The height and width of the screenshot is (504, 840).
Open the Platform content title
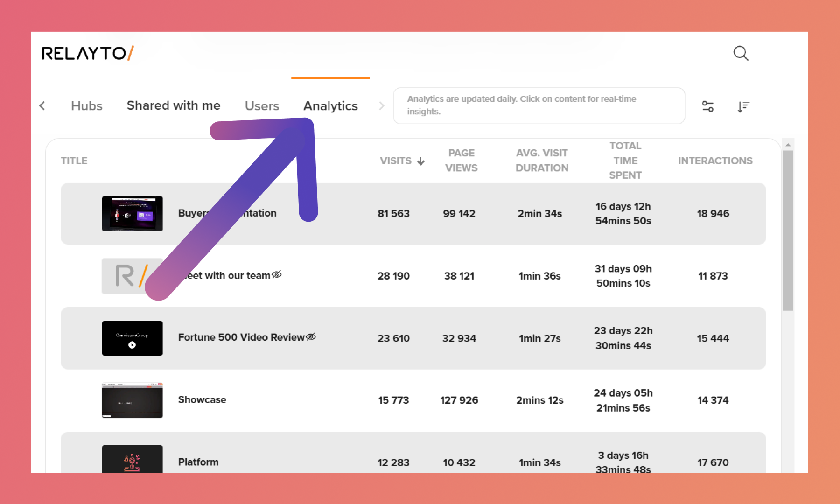tap(198, 462)
